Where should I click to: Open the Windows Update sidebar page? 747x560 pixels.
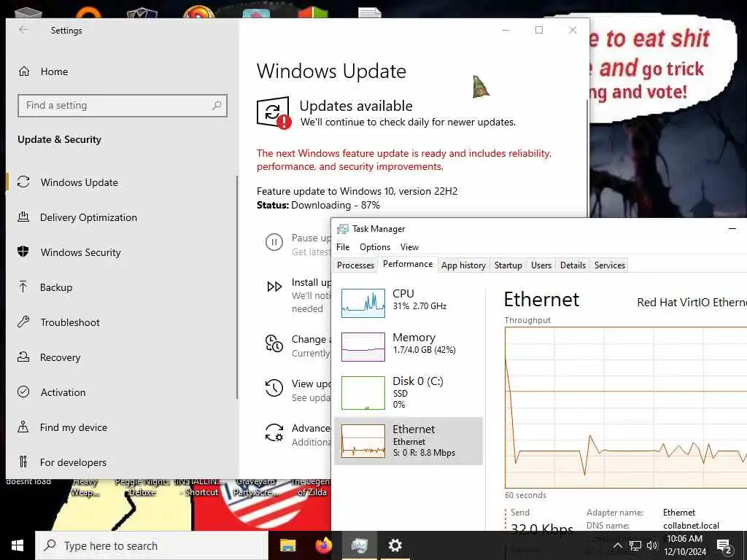122,182
